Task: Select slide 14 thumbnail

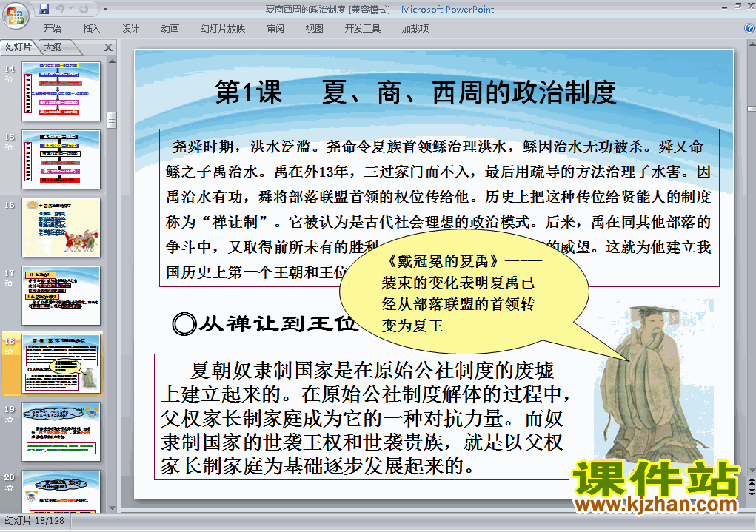Action: (61, 91)
